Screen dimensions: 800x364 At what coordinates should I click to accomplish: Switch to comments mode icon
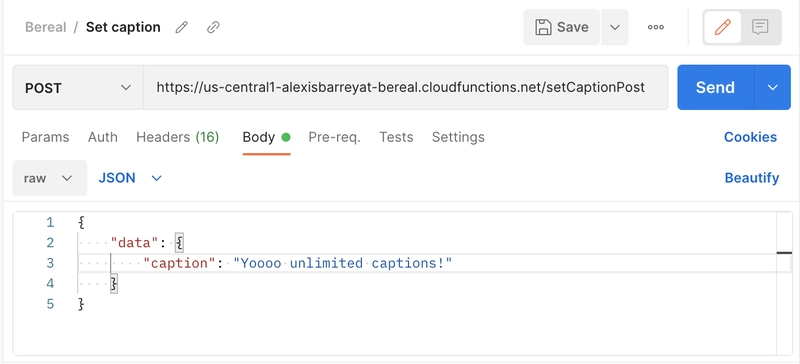click(760, 27)
